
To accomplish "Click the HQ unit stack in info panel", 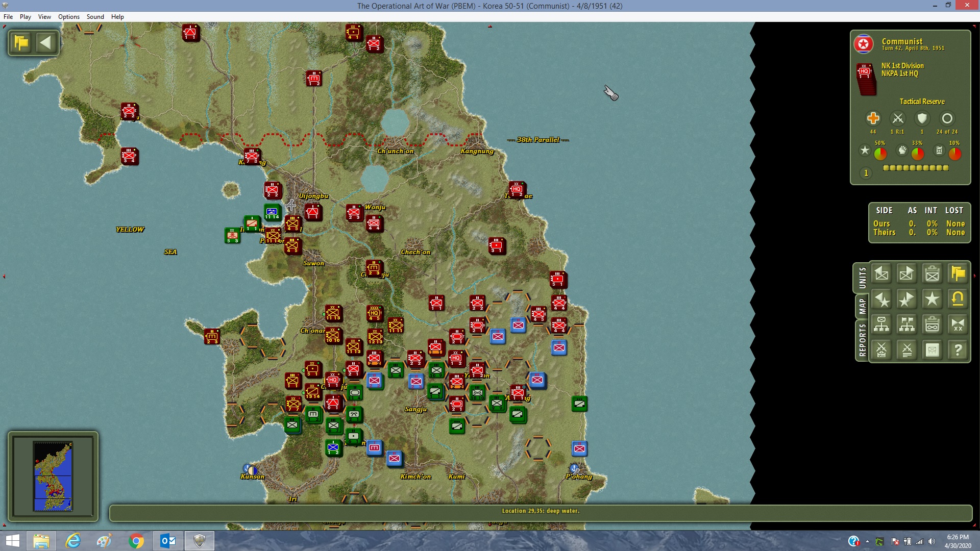I will (866, 79).
